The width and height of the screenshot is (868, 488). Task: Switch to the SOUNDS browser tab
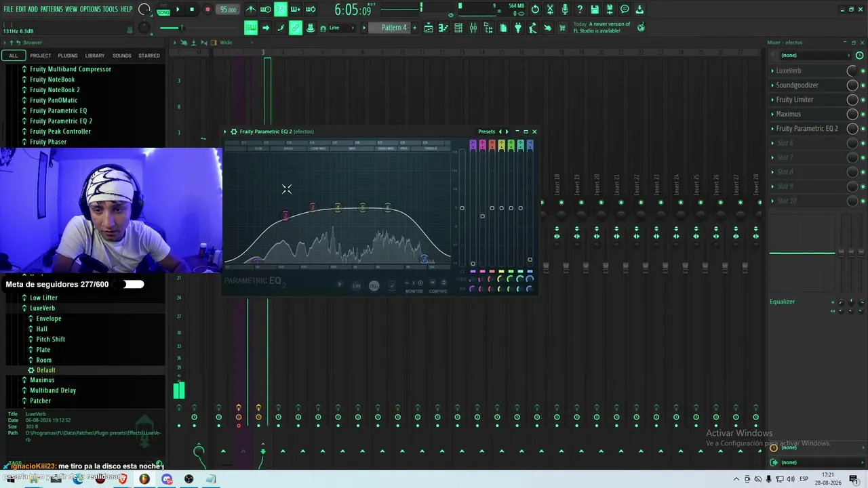[x=122, y=56]
